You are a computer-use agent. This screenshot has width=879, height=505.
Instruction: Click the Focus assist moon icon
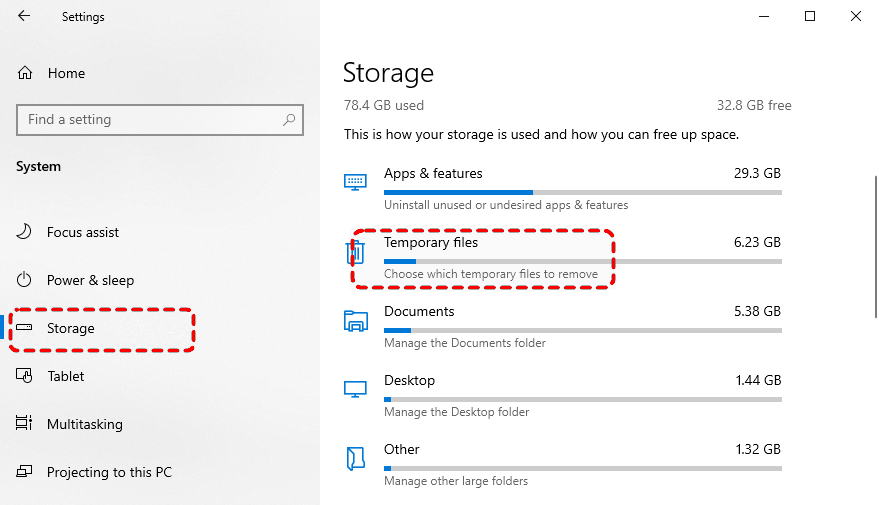[x=25, y=232]
